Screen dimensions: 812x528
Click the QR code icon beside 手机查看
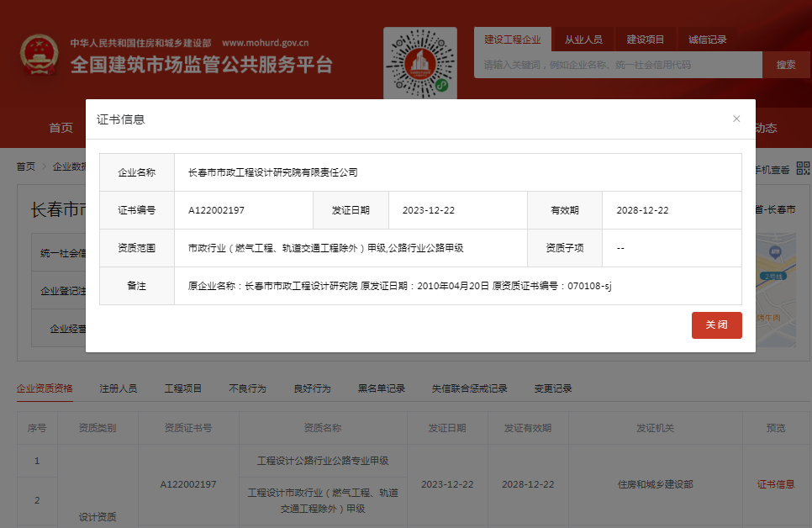[803, 169]
